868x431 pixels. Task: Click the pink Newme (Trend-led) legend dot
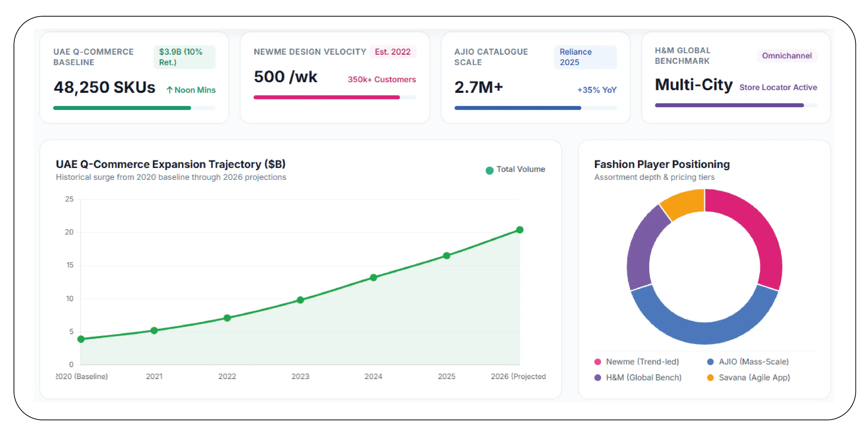pyautogui.click(x=598, y=362)
